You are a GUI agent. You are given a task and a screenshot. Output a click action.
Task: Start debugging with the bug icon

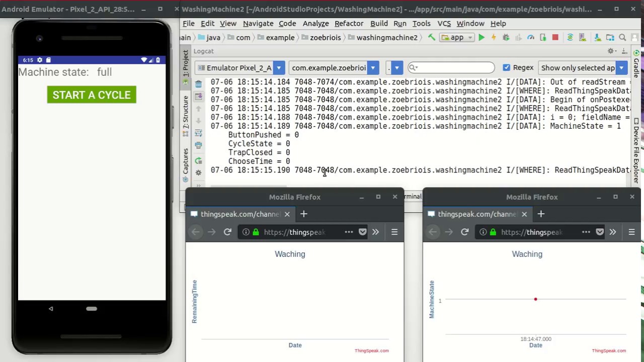coord(506,38)
